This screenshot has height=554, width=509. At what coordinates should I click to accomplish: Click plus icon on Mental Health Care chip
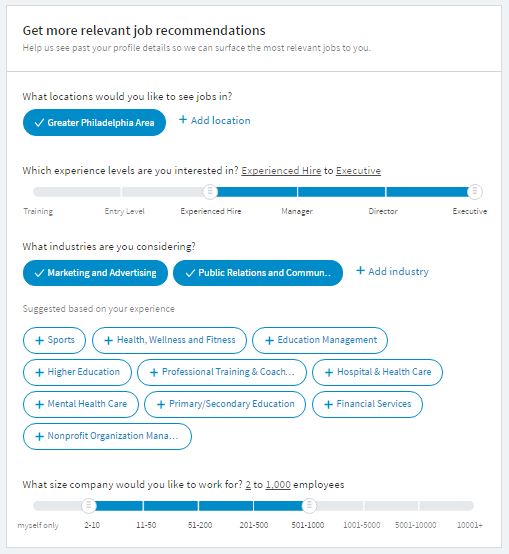pos(40,405)
